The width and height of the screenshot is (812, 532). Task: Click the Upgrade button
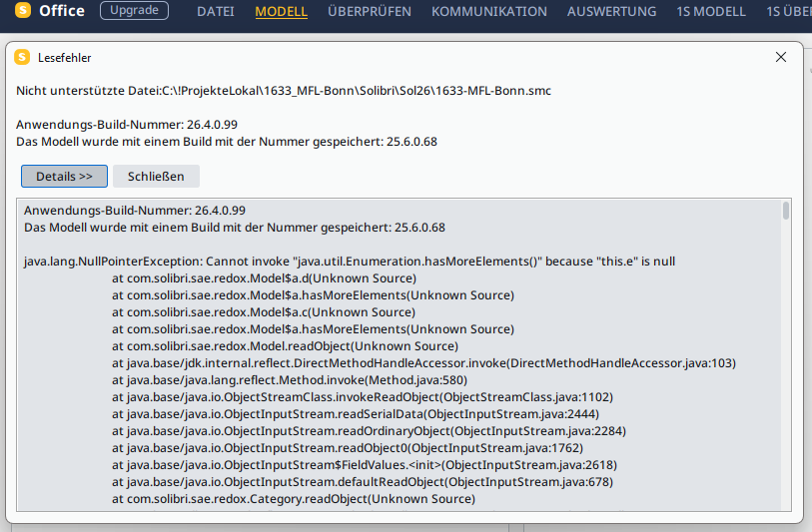(134, 10)
